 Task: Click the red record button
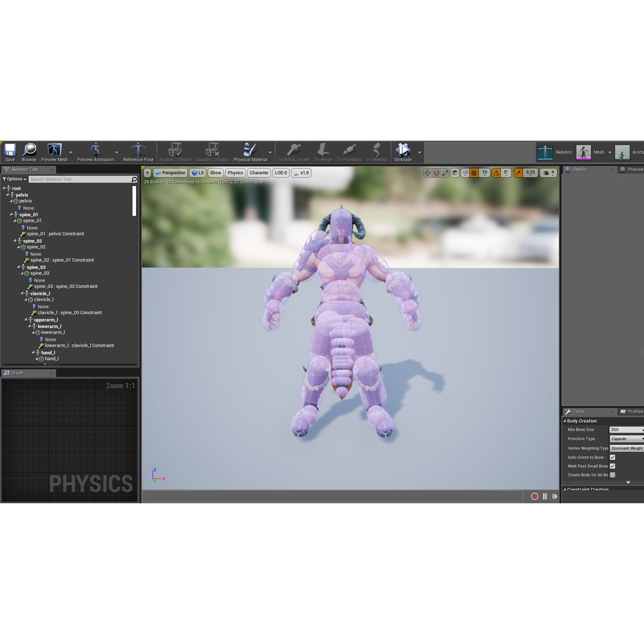pos(534,497)
